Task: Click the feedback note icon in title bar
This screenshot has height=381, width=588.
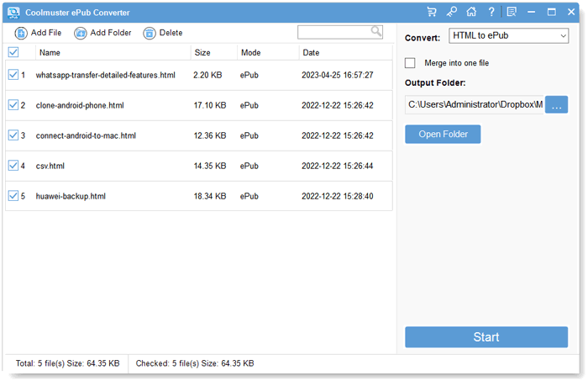Action: (x=512, y=12)
